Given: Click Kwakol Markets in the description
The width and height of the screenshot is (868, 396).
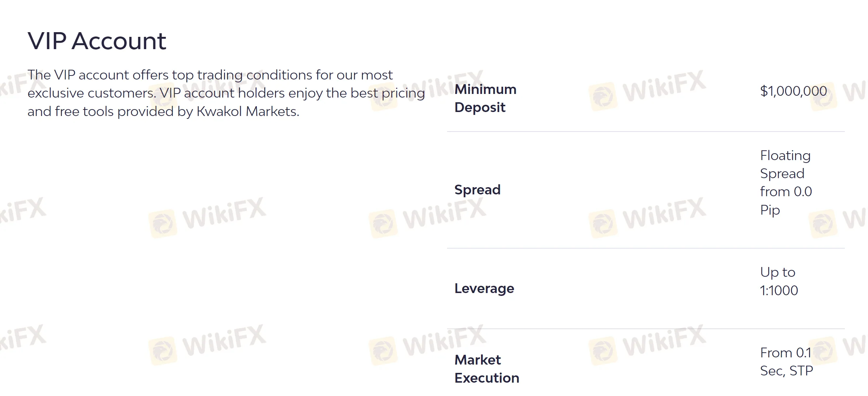Looking at the screenshot, I should pos(247,112).
